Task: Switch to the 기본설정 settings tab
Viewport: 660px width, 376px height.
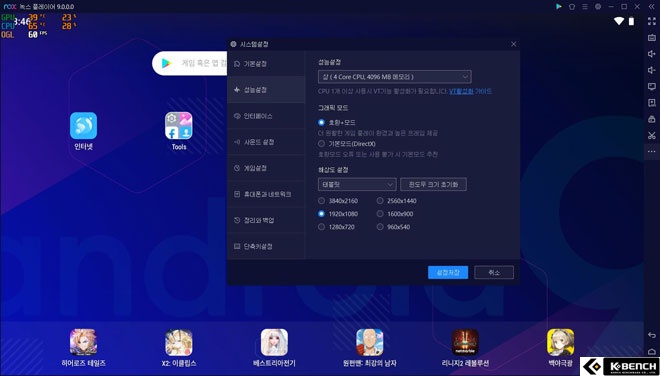Action: (266, 64)
